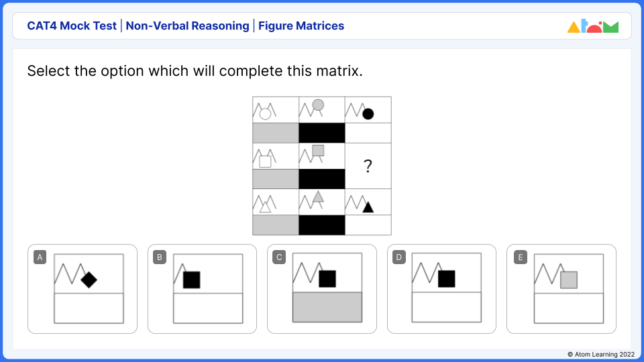Viewport: 644px width, 362px height.
Task: Click the question mark matrix cell
Action: pyautogui.click(x=368, y=166)
